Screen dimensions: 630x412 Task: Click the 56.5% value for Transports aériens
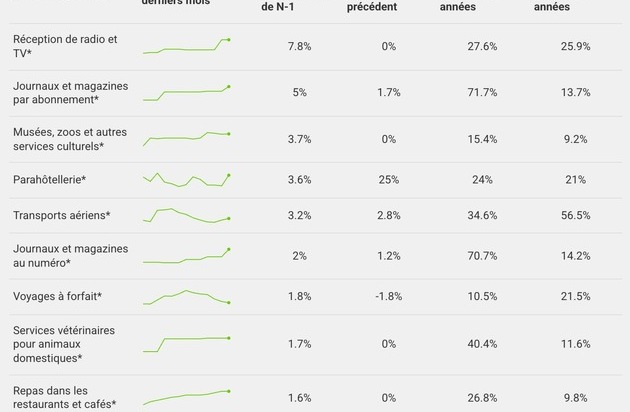tap(576, 215)
